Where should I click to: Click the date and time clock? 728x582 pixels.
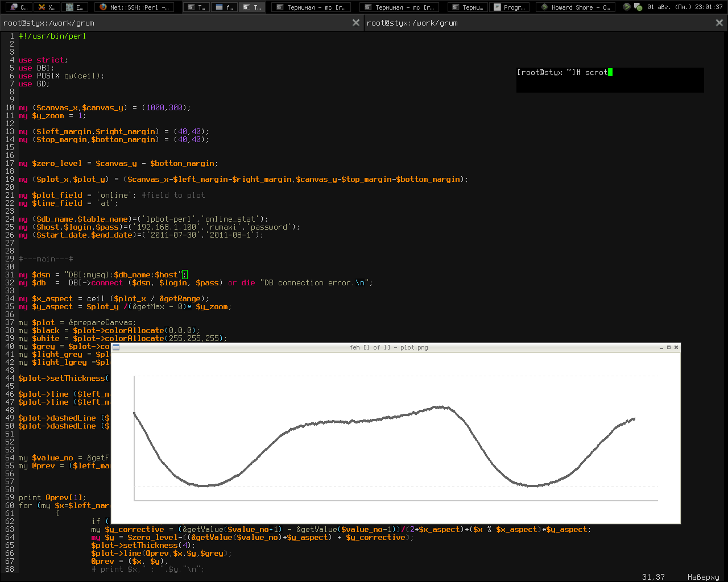[x=685, y=7]
